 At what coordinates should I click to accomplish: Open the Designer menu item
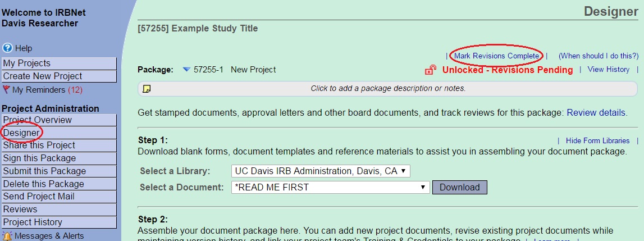(x=22, y=133)
